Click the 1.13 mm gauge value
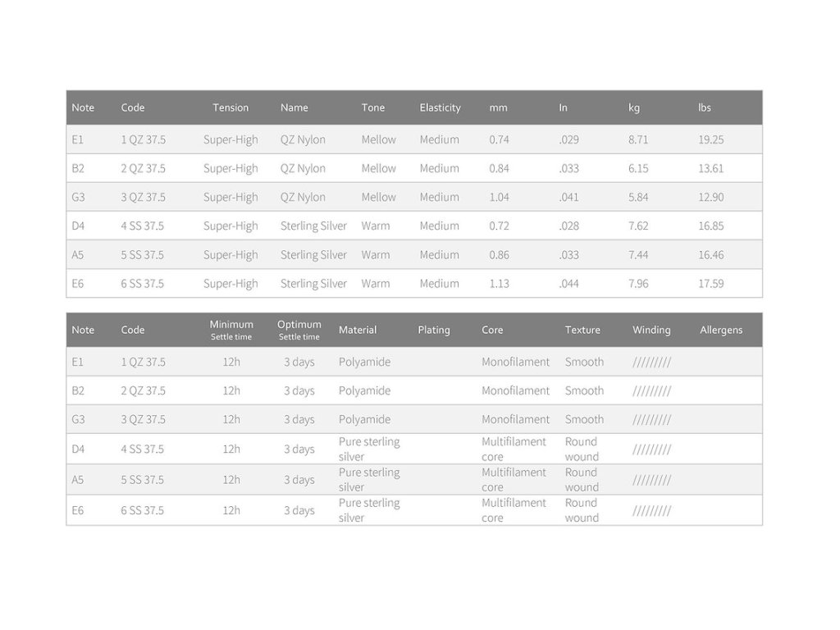This screenshot has height=630, width=840. pyautogui.click(x=499, y=284)
